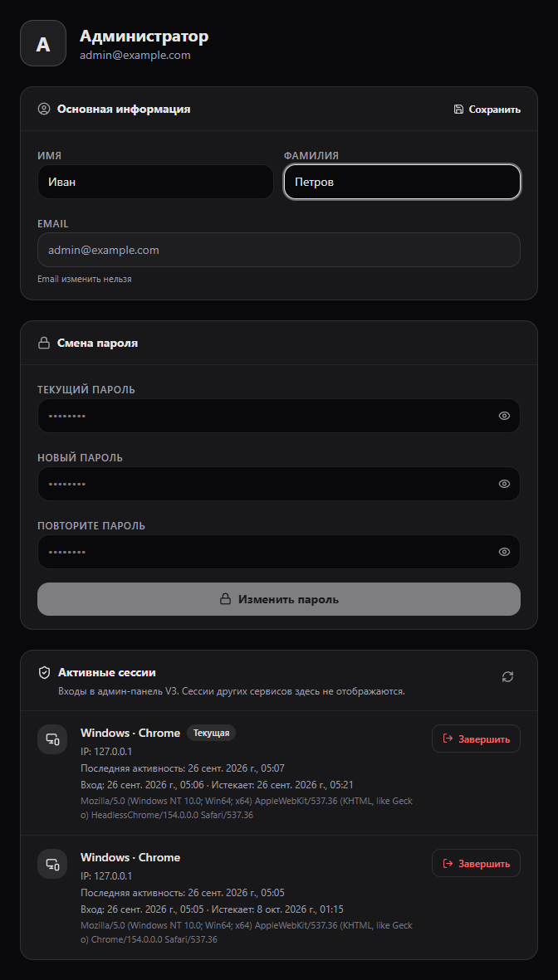Toggle visibility of the repeated password
This screenshot has height=980, width=558.
pyautogui.click(x=504, y=552)
